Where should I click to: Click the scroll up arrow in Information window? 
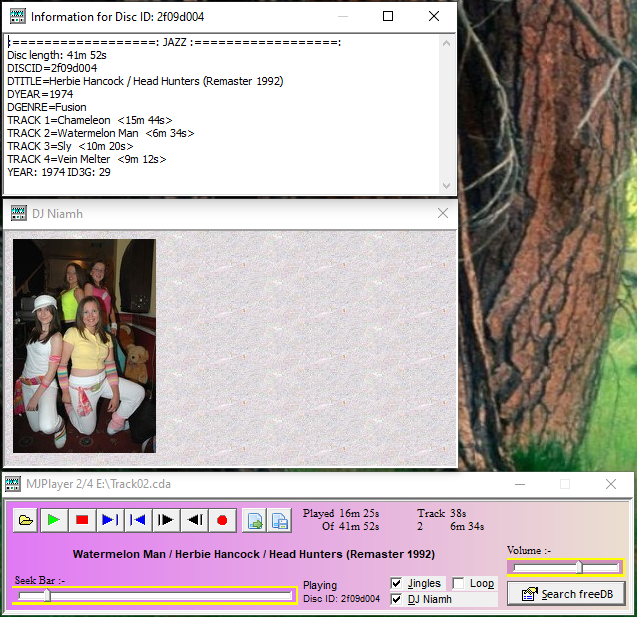click(x=446, y=43)
